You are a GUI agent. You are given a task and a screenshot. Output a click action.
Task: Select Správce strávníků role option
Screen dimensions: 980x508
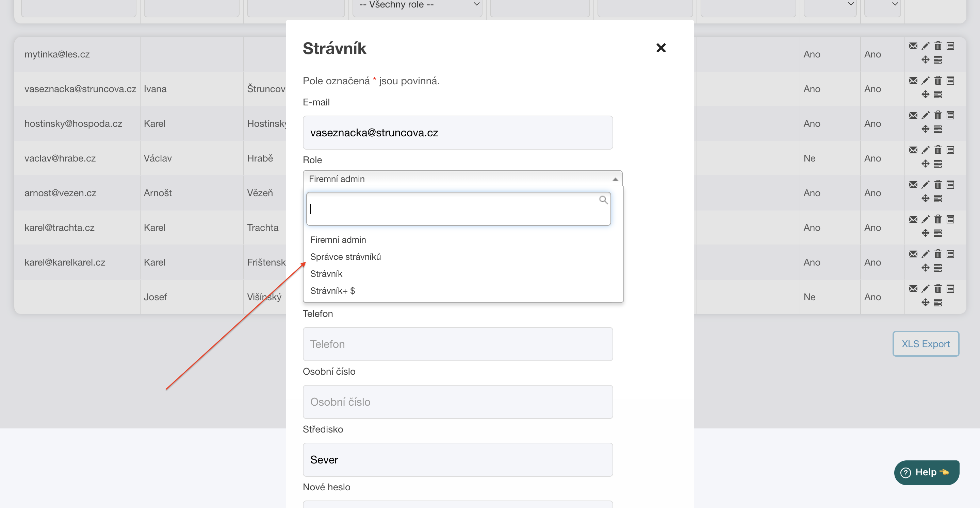click(x=345, y=257)
